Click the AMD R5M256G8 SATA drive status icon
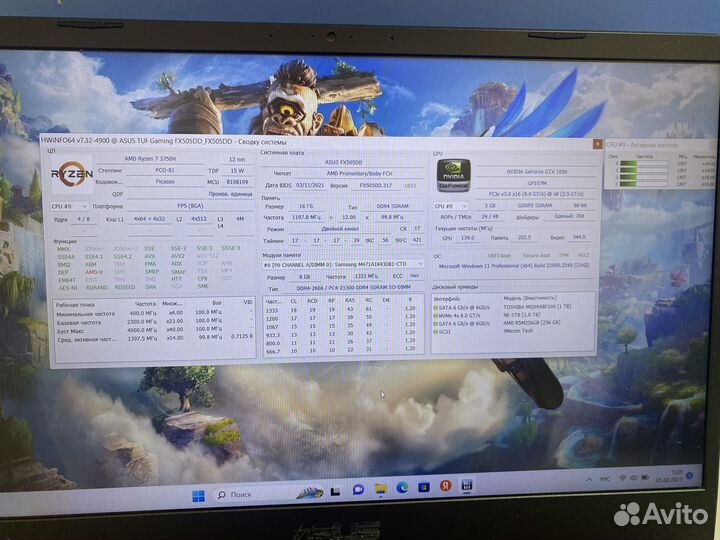The width and height of the screenshot is (720, 540). (x=435, y=324)
